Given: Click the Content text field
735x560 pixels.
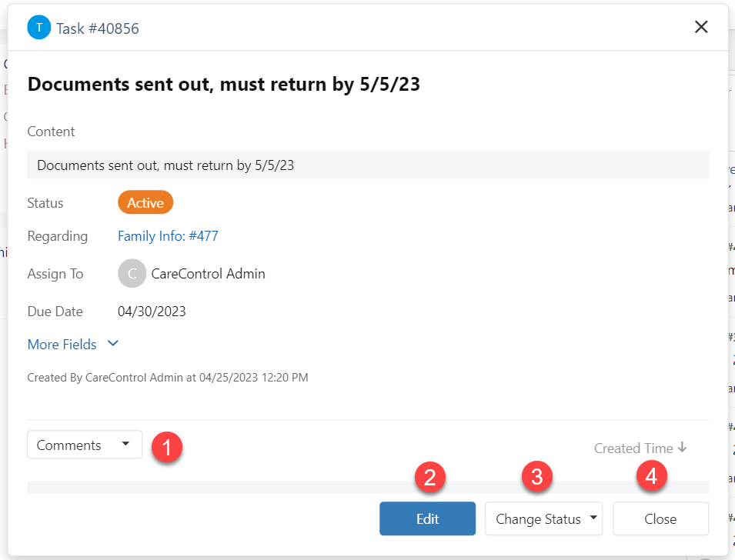Looking at the screenshot, I should [x=368, y=165].
